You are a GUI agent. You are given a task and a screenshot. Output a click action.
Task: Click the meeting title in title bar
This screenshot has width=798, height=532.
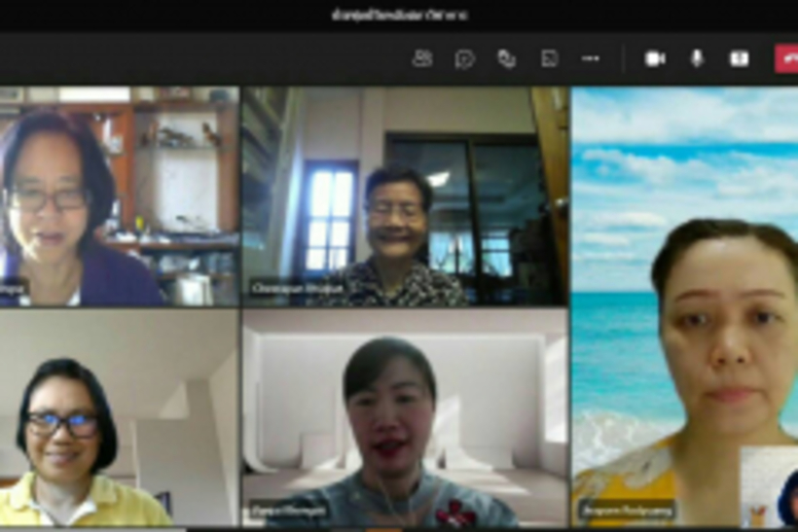(x=399, y=15)
